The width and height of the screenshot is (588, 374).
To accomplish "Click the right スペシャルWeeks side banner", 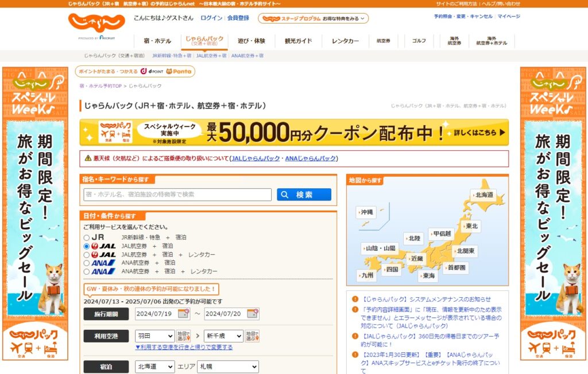I will (553, 213).
